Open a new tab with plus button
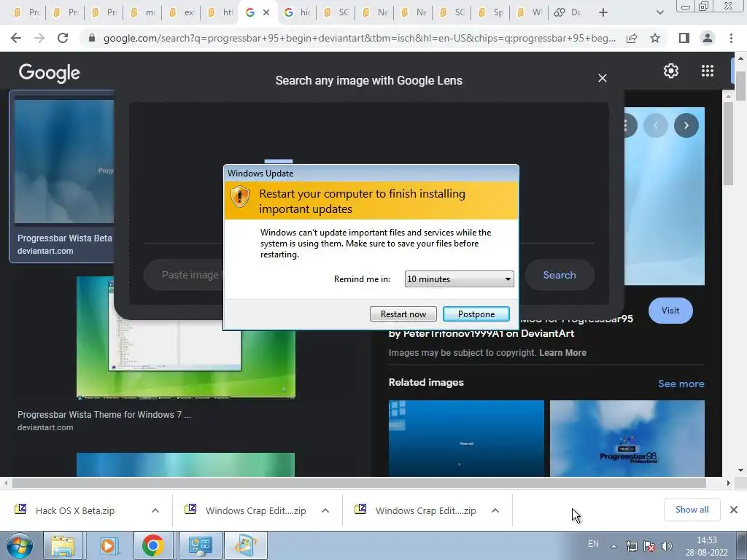 tap(603, 12)
